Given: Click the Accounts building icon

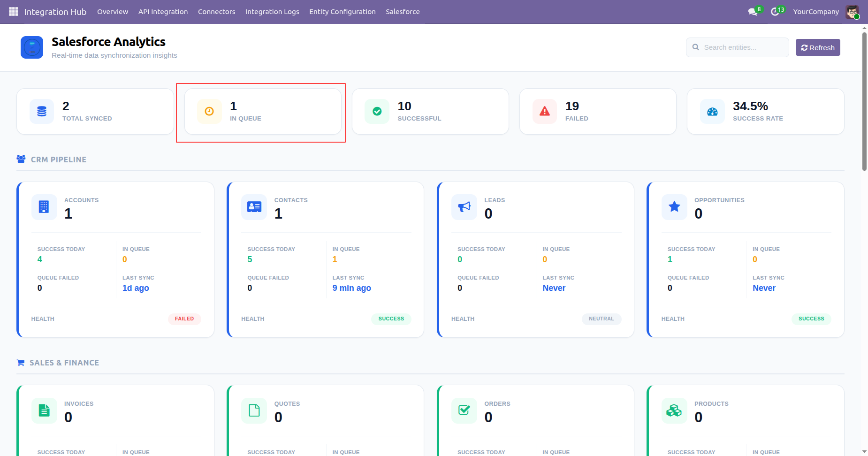Looking at the screenshot, I should point(44,207).
